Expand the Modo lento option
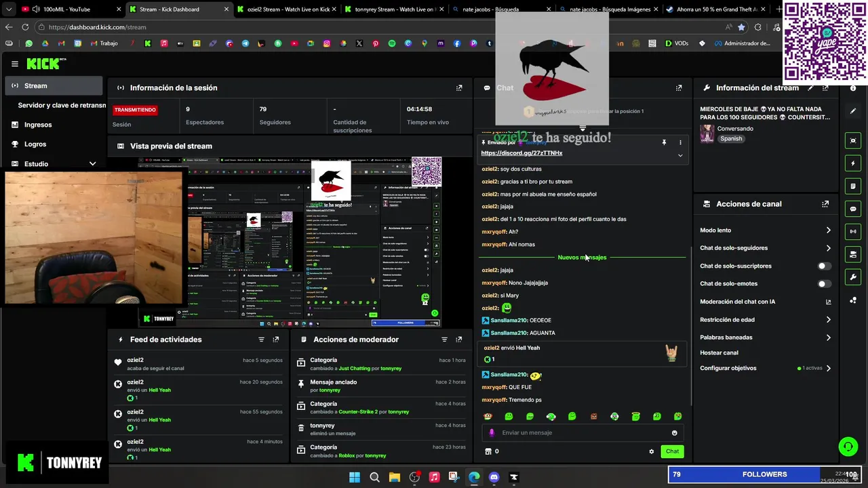868x488 pixels. coord(828,230)
